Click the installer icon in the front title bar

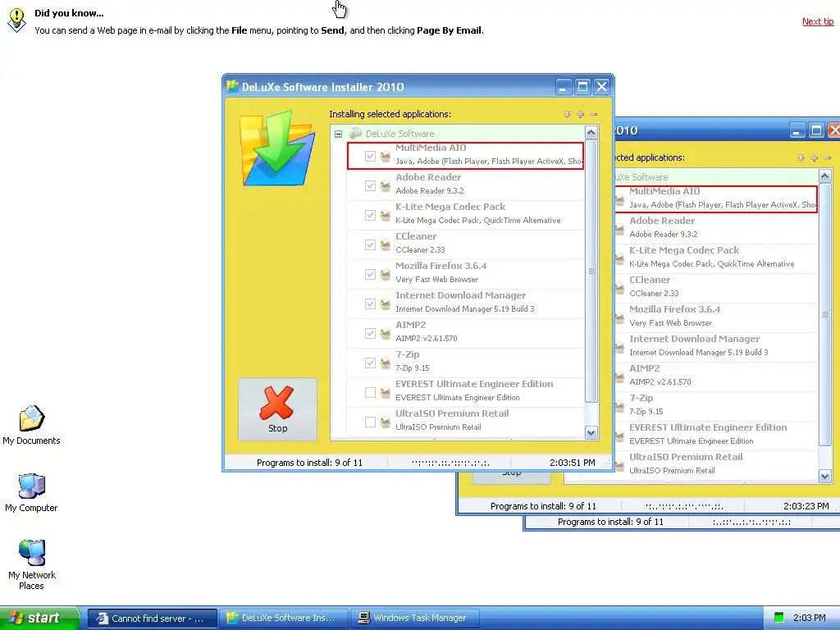tap(232, 86)
